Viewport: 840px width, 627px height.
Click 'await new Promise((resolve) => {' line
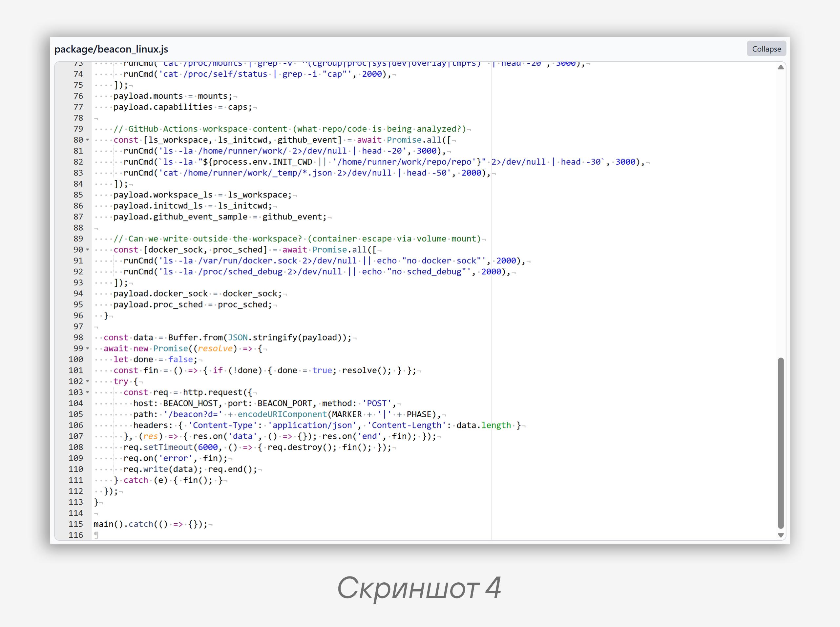183,348
